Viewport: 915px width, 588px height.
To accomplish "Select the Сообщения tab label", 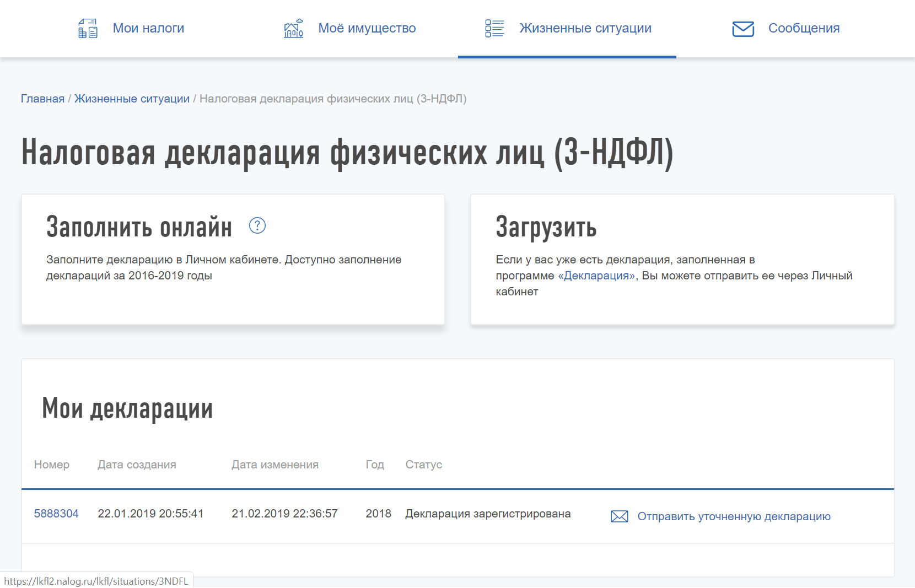I will [804, 28].
